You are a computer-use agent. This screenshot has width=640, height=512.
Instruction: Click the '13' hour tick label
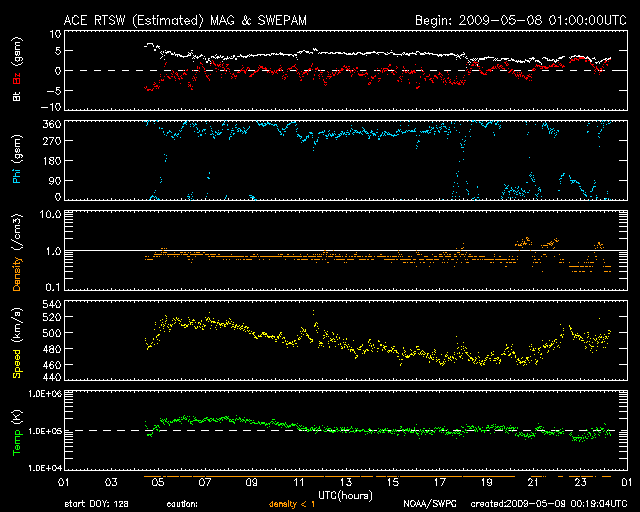(x=346, y=482)
